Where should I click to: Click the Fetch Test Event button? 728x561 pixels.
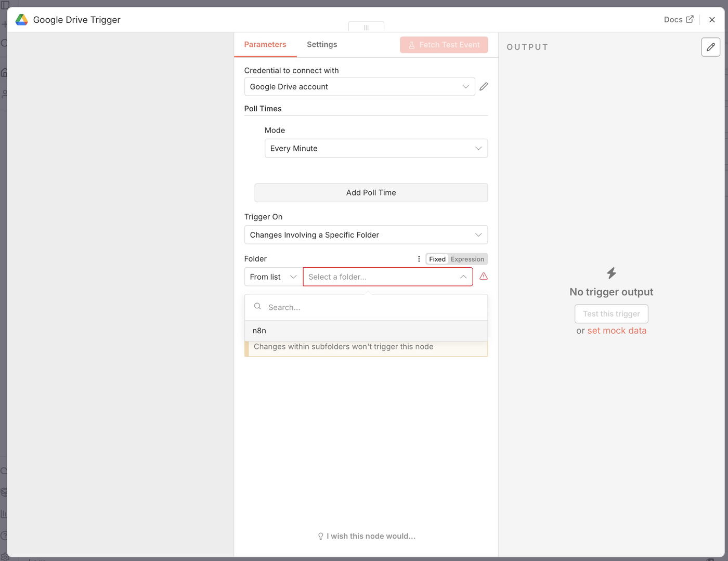444,45
